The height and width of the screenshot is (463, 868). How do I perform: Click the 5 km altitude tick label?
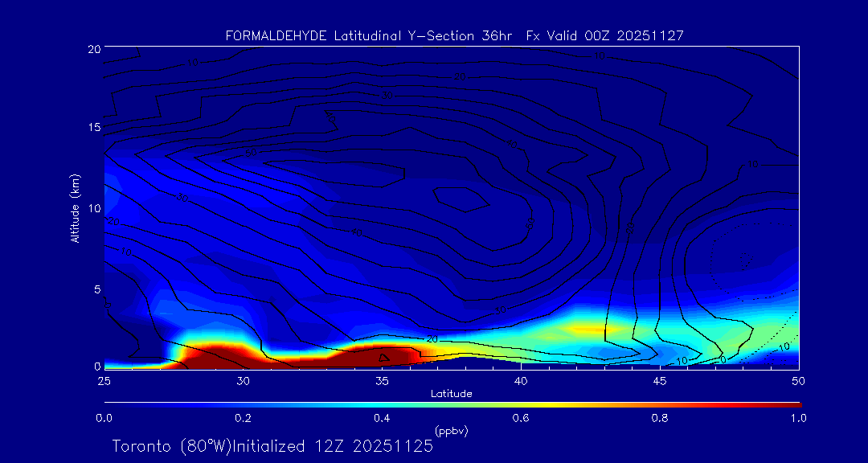click(96, 289)
